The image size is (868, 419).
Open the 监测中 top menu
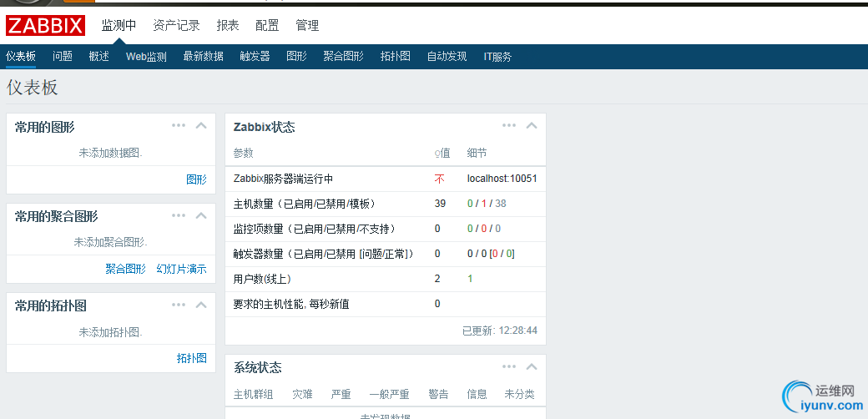[x=119, y=26]
